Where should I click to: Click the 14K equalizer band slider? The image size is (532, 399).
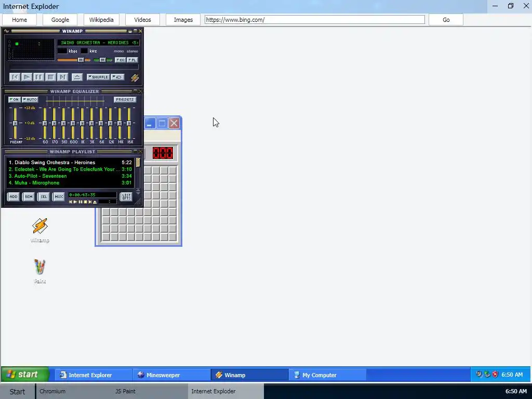tap(119, 123)
